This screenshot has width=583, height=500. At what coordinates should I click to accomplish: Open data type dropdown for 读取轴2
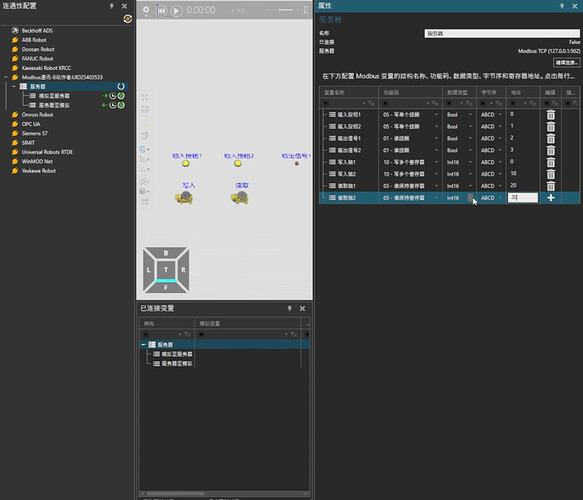[470, 198]
